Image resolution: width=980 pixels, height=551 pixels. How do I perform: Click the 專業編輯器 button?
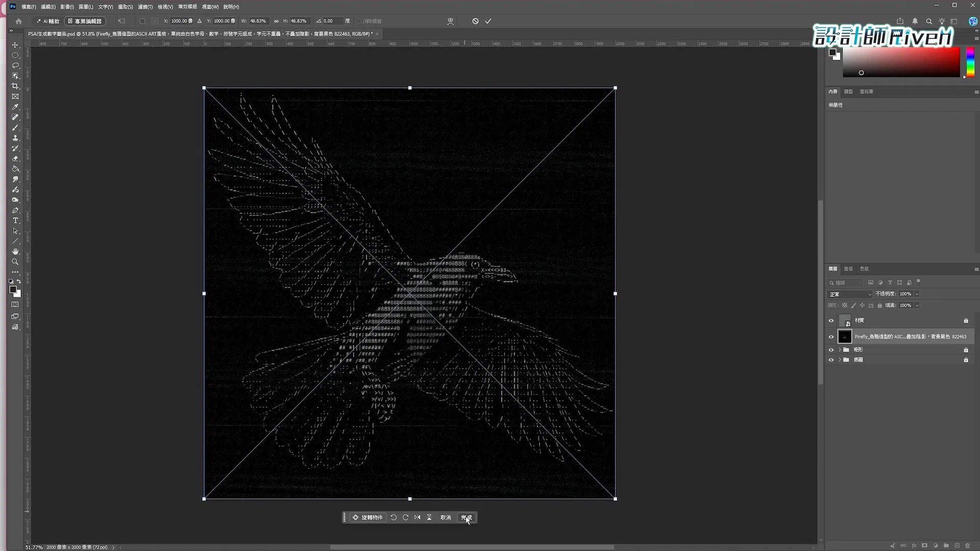point(85,21)
